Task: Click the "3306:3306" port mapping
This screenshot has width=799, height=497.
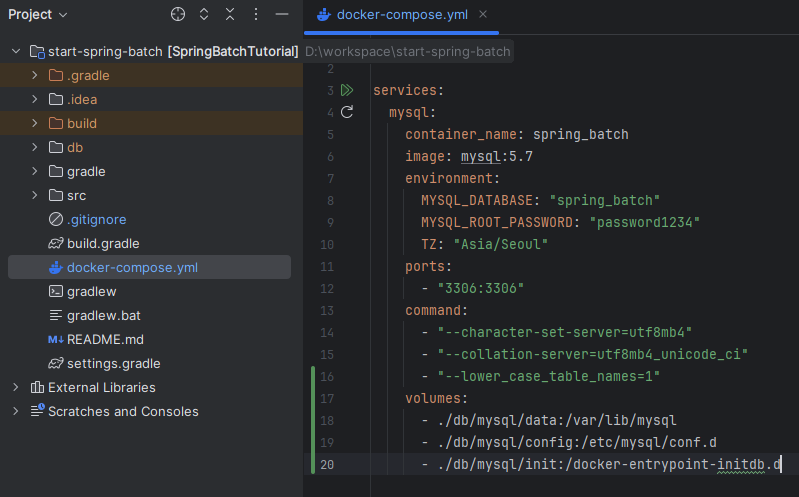Action: (x=481, y=288)
